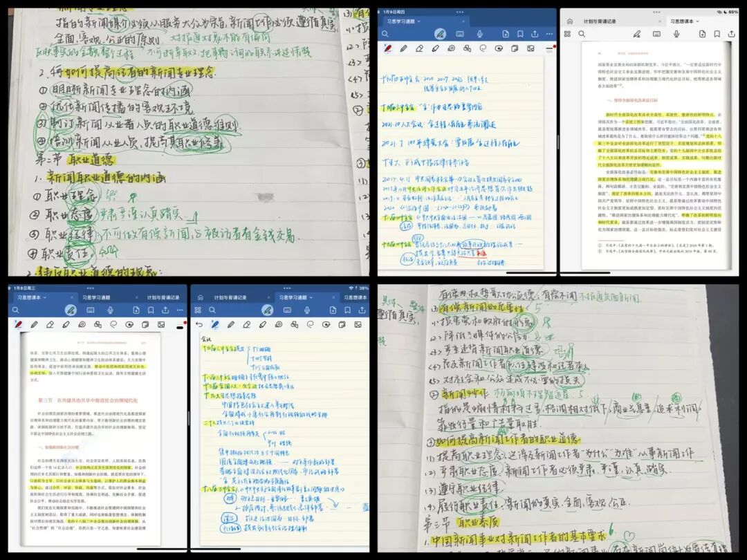Select eraser tool in the 1月9日周四 window
The height and width of the screenshot is (560, 747).
[420, 48]
